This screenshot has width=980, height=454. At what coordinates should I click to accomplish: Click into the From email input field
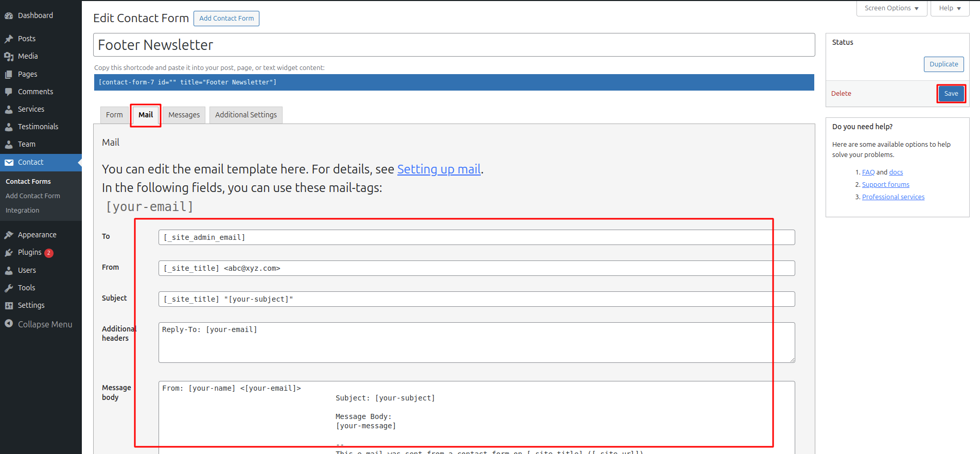(477, 268)
